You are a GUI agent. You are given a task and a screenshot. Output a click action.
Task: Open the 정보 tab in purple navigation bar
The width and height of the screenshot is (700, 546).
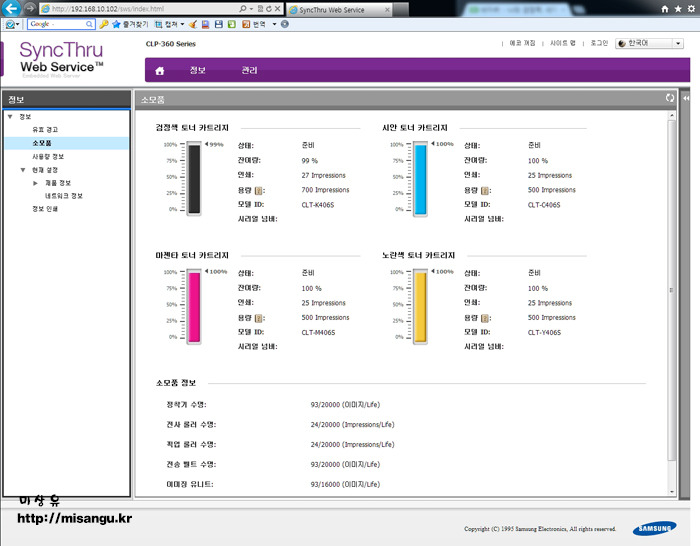point(198,70)
